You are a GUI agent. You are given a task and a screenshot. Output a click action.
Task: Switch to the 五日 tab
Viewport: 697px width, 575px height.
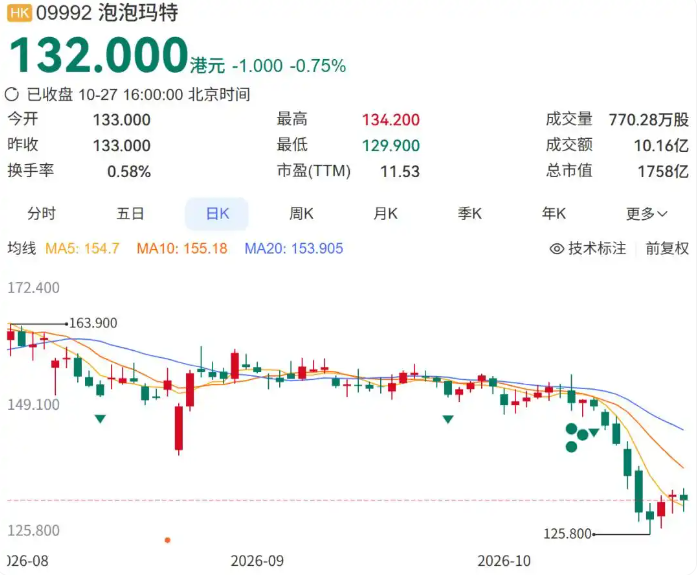[130, 214]
